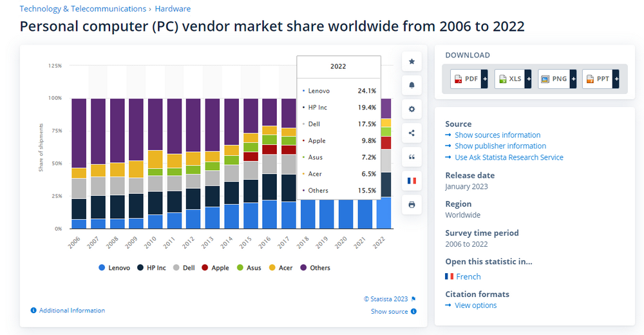Image resolution: width=644 pixels, height=335 pixels.
Task: Open Technology & Telecommunications breadcrumb
Action: (83, 8)
